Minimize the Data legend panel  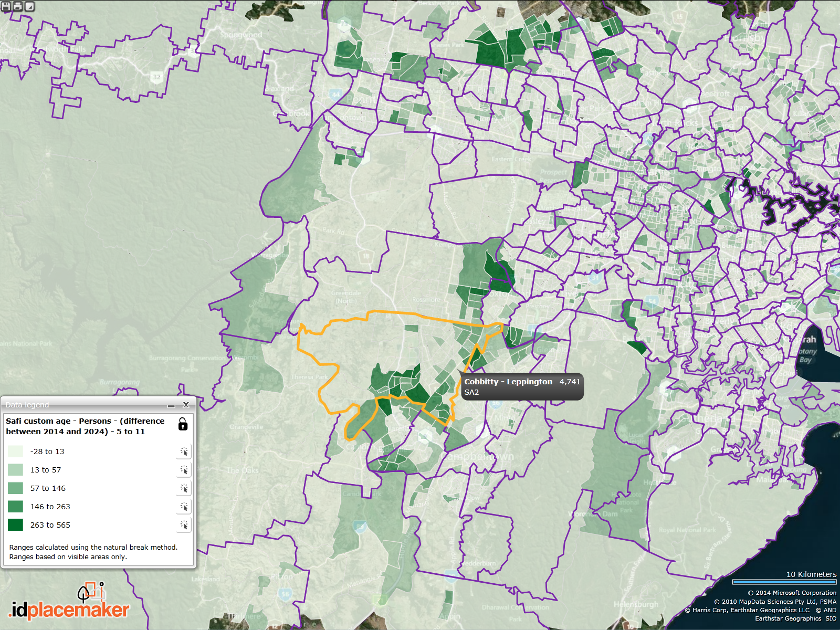point(171,405)
